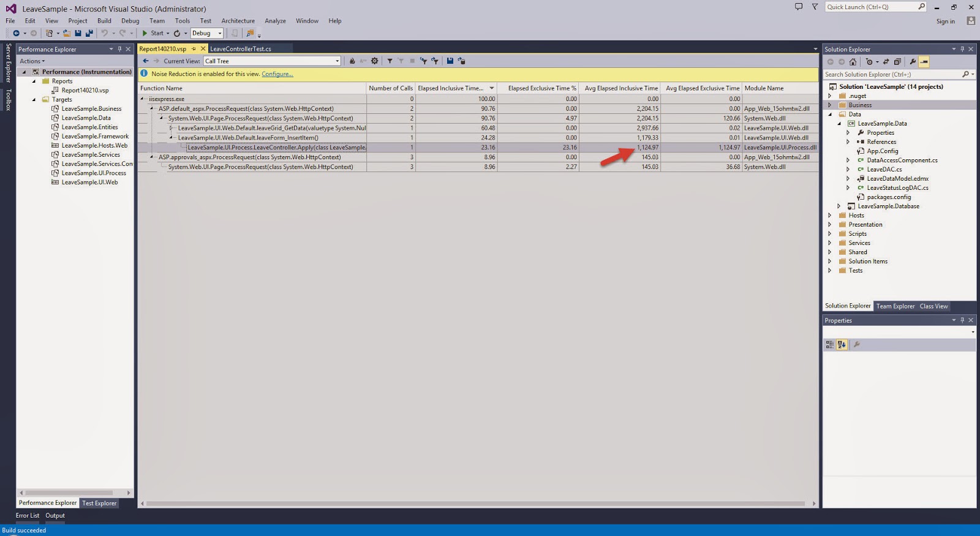Open the Current View Call Tree dropdown
This screenshot has height=536, width=980.
tap(337, 61)
